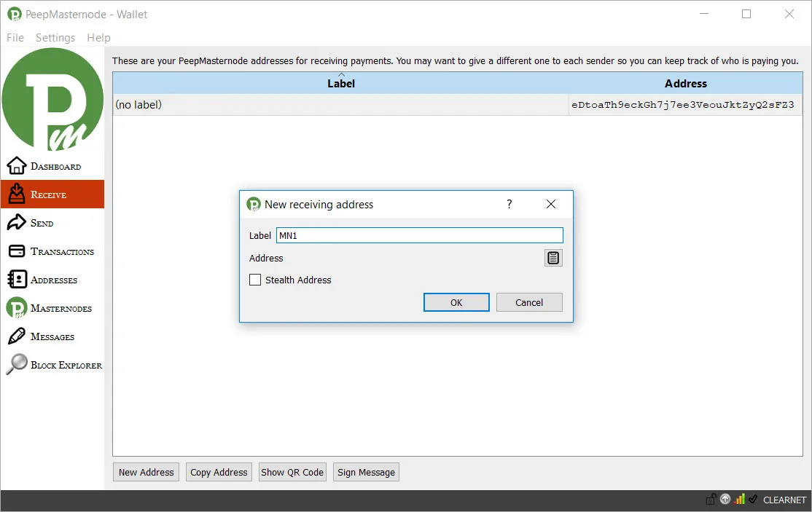Minimize the PeepMasternode wallet window

pyautogui.click(x=704, y=14)
